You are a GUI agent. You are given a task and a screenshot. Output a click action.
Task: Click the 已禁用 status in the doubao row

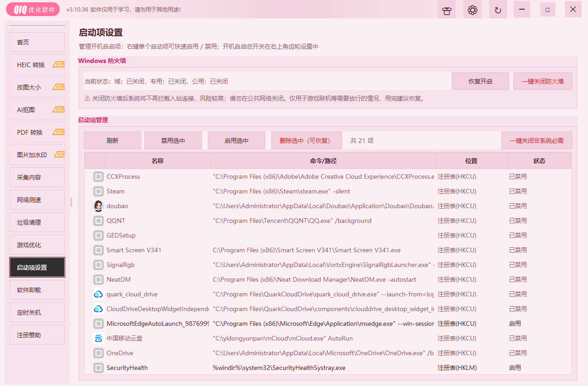pos(518,206)
